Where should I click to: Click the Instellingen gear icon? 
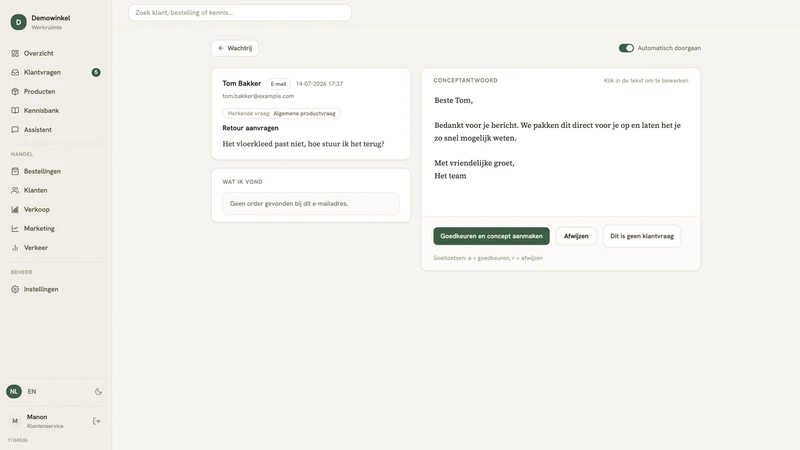pyautogui.click(x=15, y=289)
